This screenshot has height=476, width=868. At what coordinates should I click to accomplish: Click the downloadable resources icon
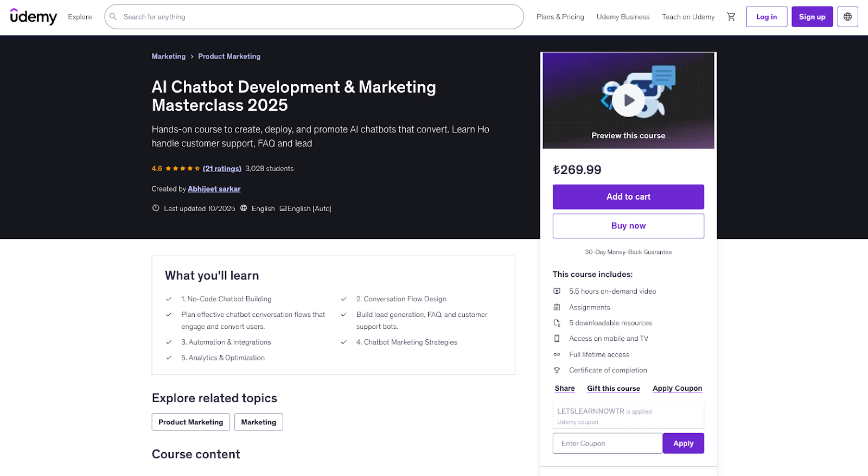click(x=557, y=323)
